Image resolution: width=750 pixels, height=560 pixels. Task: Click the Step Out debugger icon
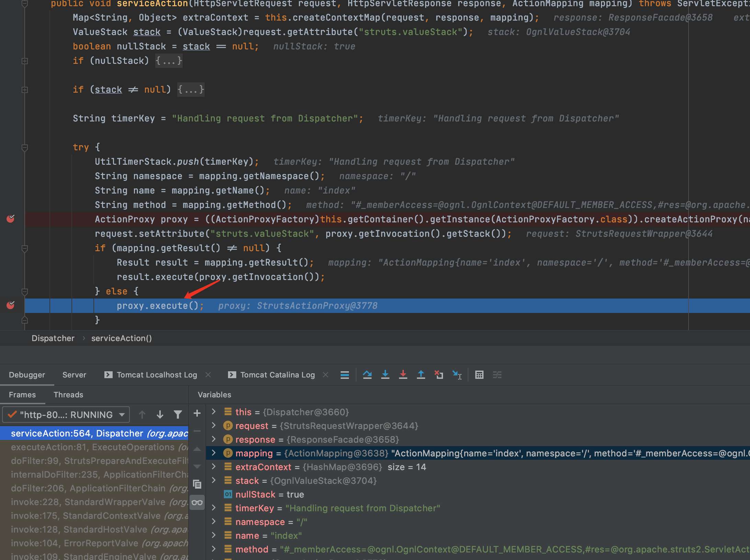[421, 375]
